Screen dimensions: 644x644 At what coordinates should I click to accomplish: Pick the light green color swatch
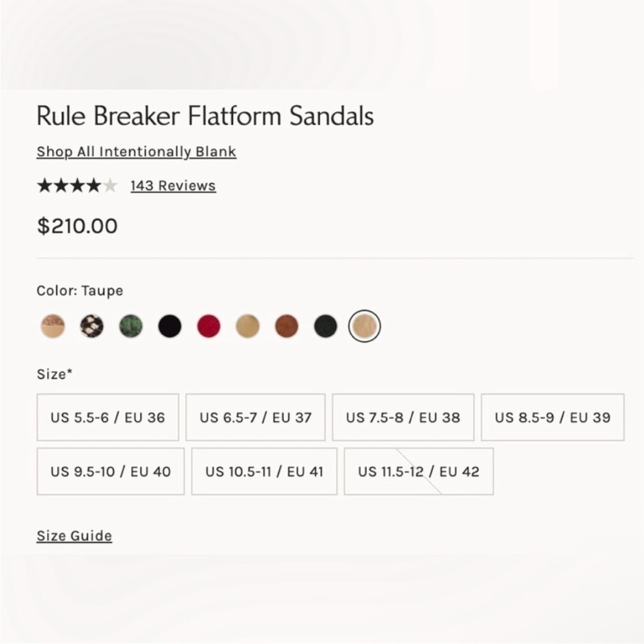tap(131, 326)
